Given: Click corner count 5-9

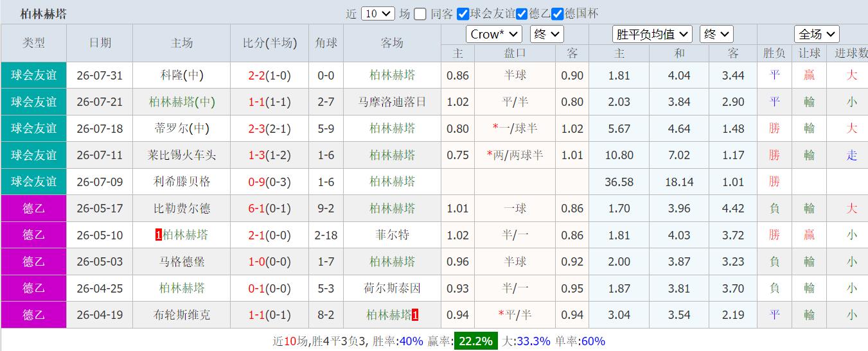Looking at the screenshot, I should [x=326, y=128].
